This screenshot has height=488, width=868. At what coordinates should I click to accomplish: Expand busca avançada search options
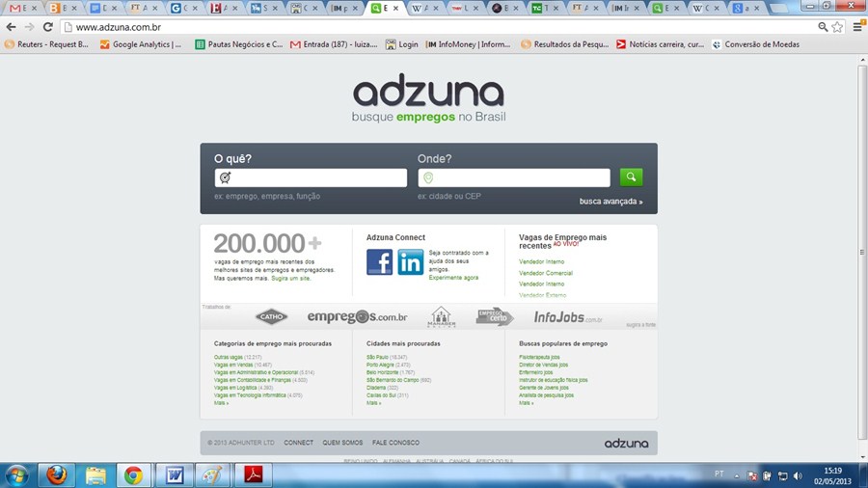pyautogui.click(x=610, y=202)
